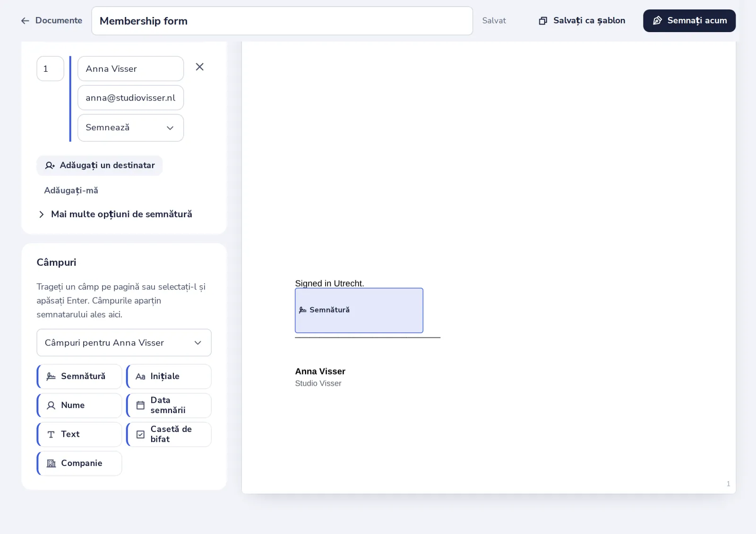Screen dimensions: 756x534
Task: Click the 'Salvat' status text
Action: pos(494,21)
